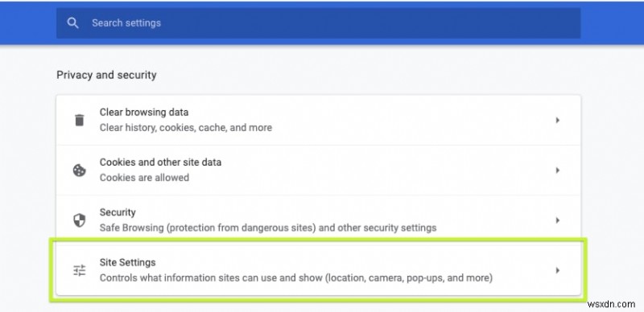Click the Safe Browsing description text
This screenshot has height=312, width=644.
(x=268, y=228)
